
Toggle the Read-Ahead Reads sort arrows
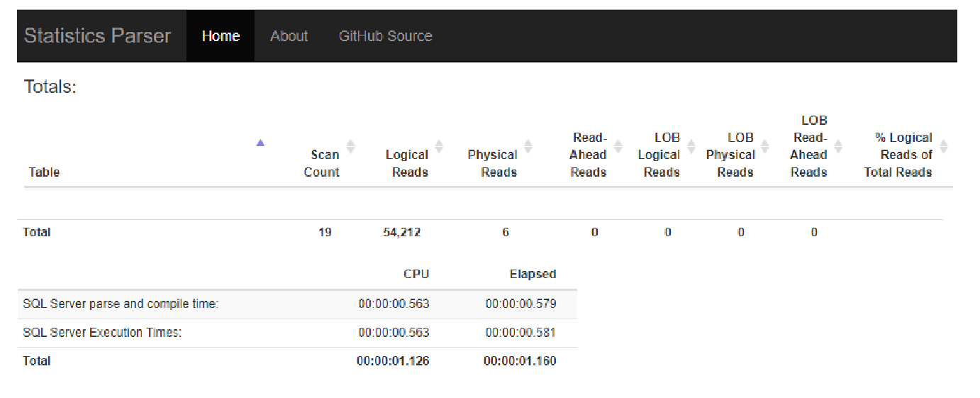click(x=618, y=146)
